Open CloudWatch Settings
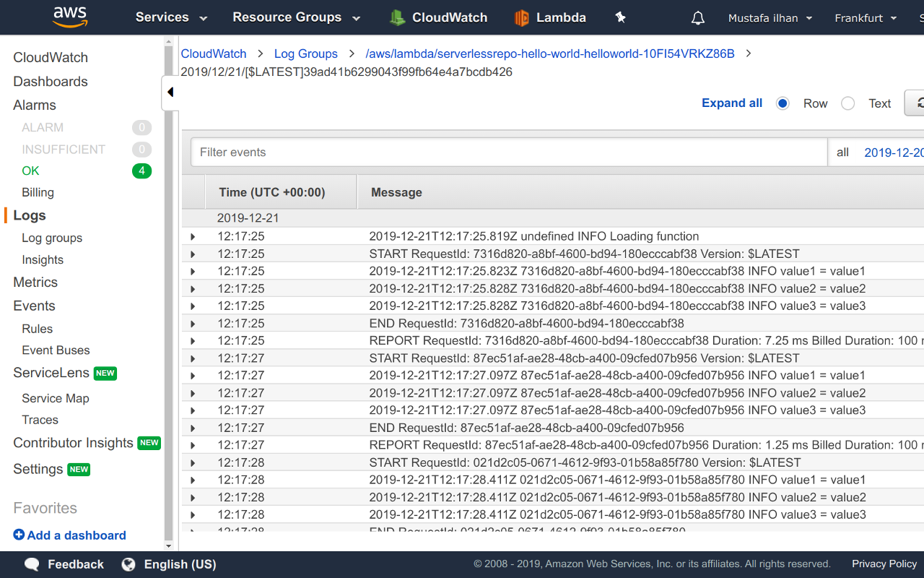 click(38, 469)
